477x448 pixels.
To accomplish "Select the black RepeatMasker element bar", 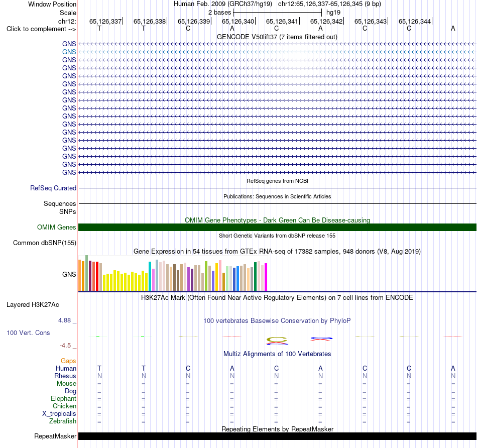I will (277, 436).
